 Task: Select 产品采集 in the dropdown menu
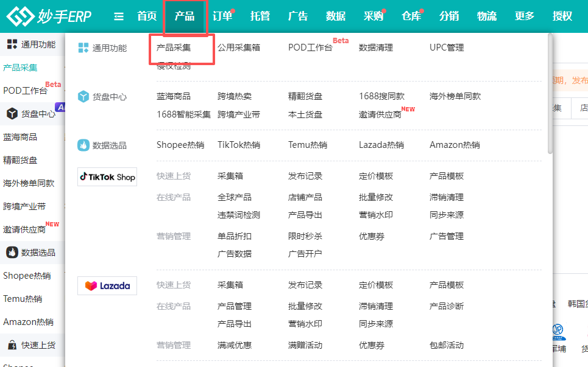(x=174, y=47)
